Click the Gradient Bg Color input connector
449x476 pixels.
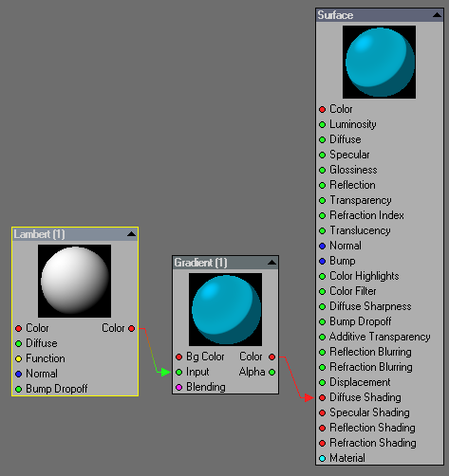point(178,357)
